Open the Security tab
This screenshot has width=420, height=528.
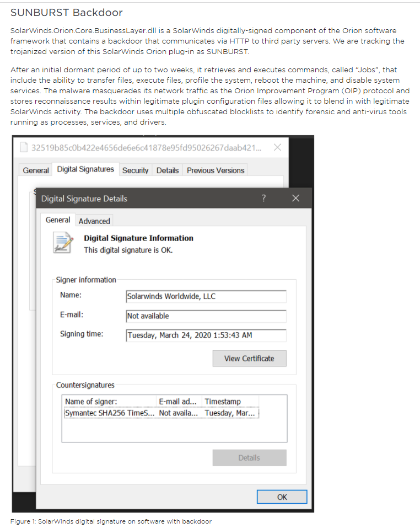(x=135, y=170)
